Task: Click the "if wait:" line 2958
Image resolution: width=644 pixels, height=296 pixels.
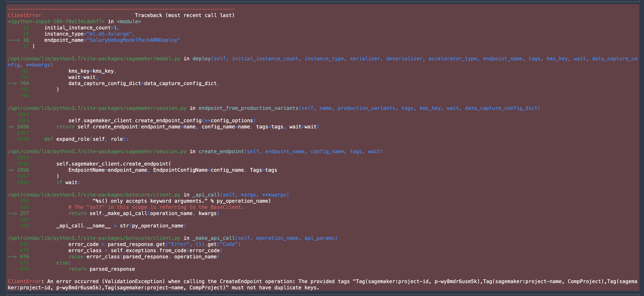Action: tap(68, 182)
